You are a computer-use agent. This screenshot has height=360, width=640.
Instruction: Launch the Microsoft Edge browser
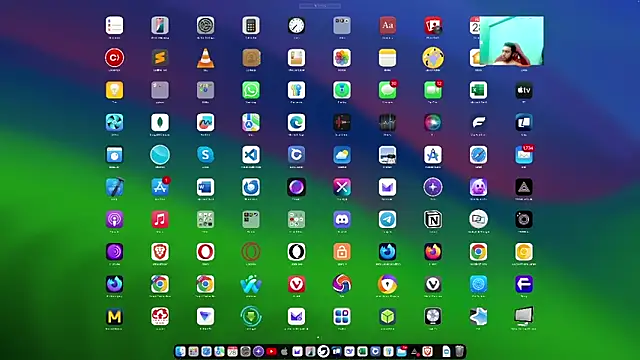tap(296, 122)
